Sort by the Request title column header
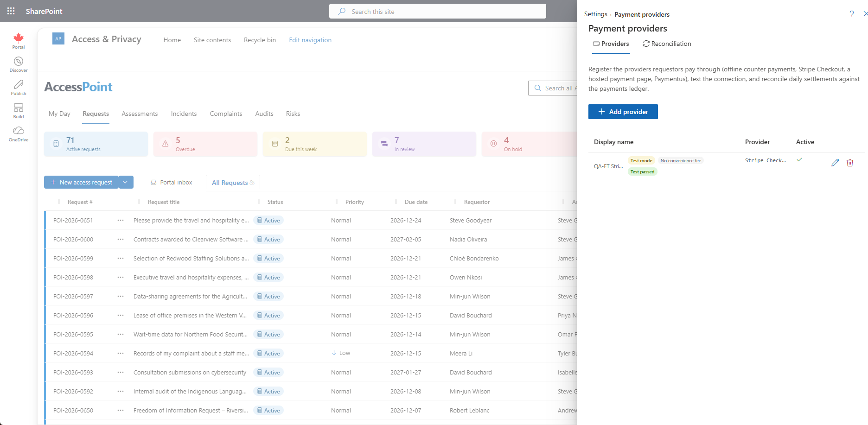Screen dimensions: 868x425 point(164,202)
